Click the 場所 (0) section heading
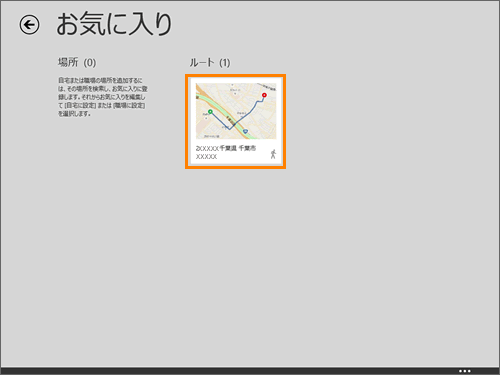Image resolution: width=500 pixels, height=375 pixels. coord(77,62)
